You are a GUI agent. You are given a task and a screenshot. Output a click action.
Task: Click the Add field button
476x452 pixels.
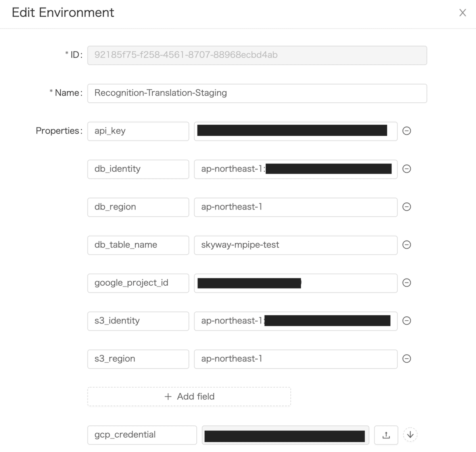coord(189,396)
